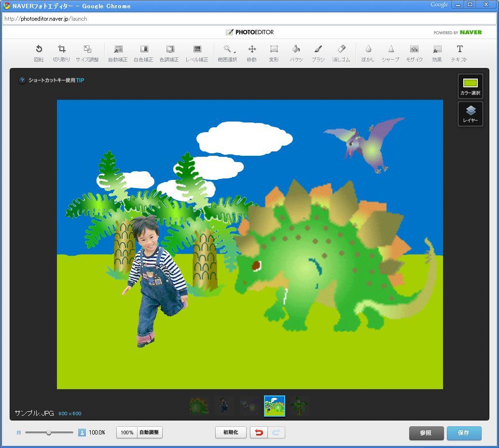Viewport: 499px width, 448px height.
Task: Set zoom to 100% button
Action: (x=127, y=433)
